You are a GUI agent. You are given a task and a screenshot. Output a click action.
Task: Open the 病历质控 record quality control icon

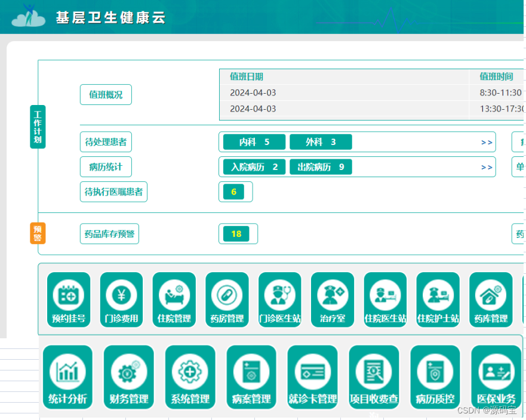coord(435,378)
